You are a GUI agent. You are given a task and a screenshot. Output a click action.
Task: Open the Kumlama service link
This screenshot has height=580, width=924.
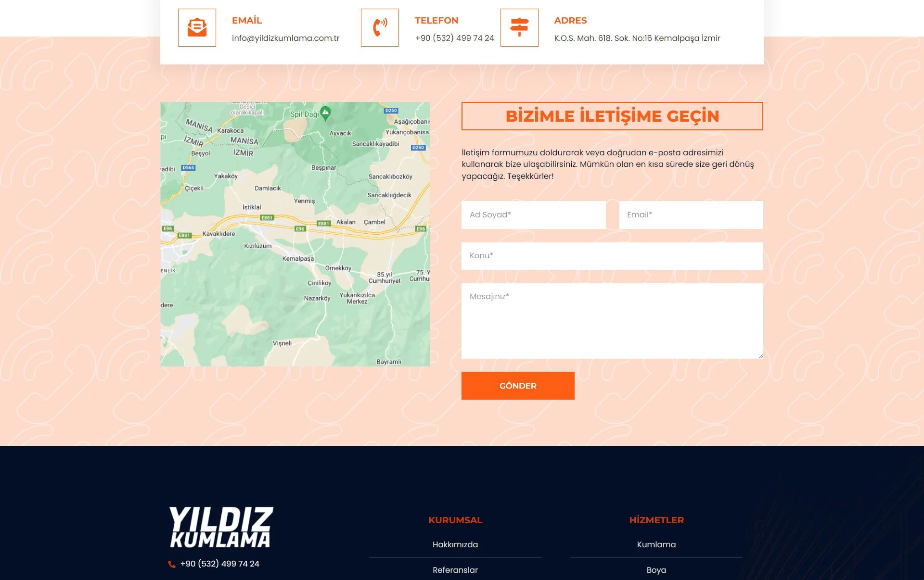[656, 544]
